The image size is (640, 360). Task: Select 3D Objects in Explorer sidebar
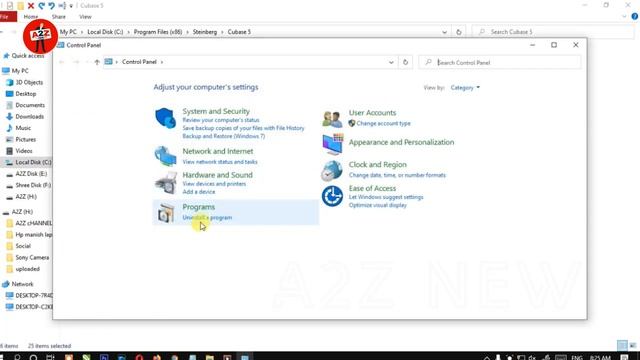pyautogui.click(x=29, y=82)
